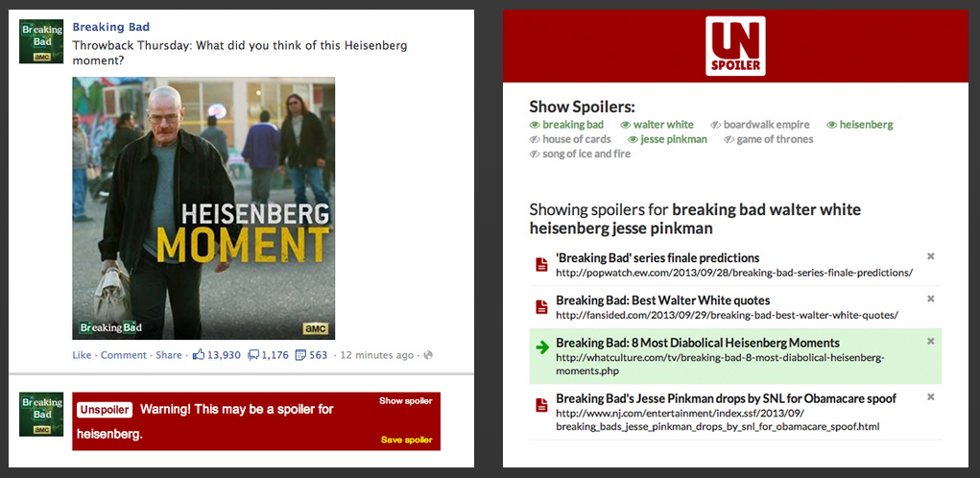Click document icon for Jesse Pinkman SNL article

(541, 405)
